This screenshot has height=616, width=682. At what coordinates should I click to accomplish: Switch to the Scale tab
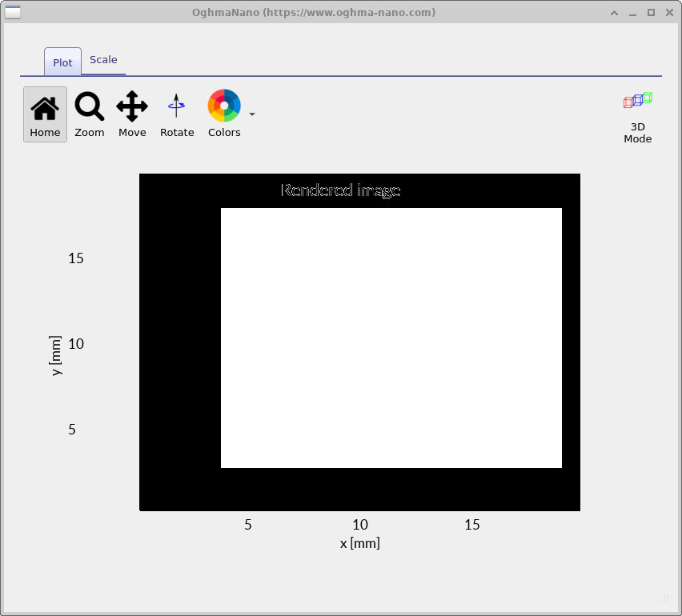pyautogui.click(x=103, y=59)
